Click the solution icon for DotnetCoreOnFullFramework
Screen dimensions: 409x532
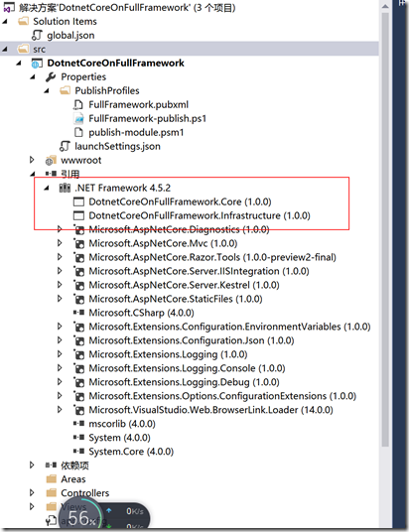click(x=9, y=7)
